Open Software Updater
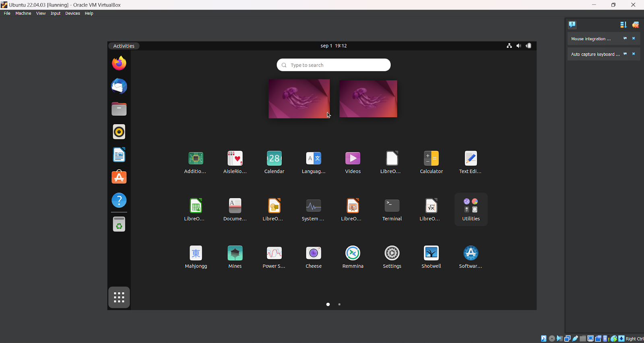The height and width of the screenshot is (343, 644). [x=471, y=257]
